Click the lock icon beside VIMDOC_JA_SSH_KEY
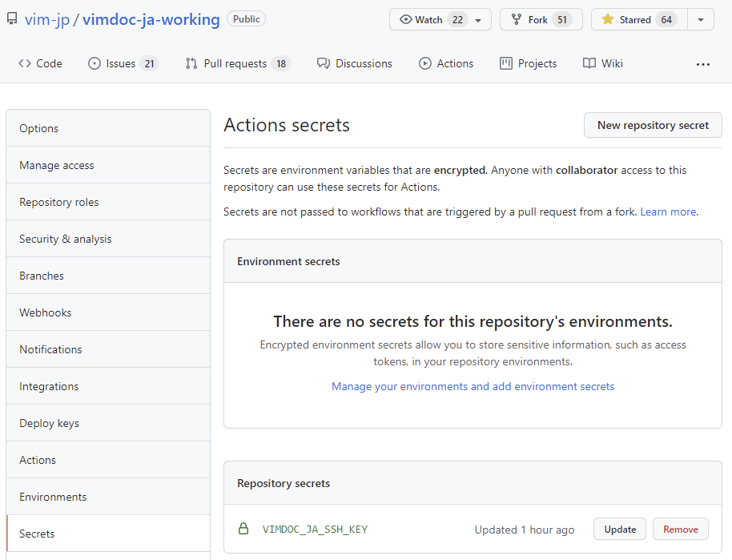 (243, 528)
